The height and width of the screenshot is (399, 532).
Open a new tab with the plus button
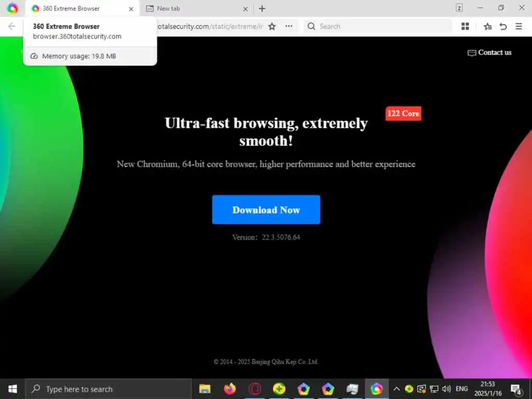(x=262, y=9)
